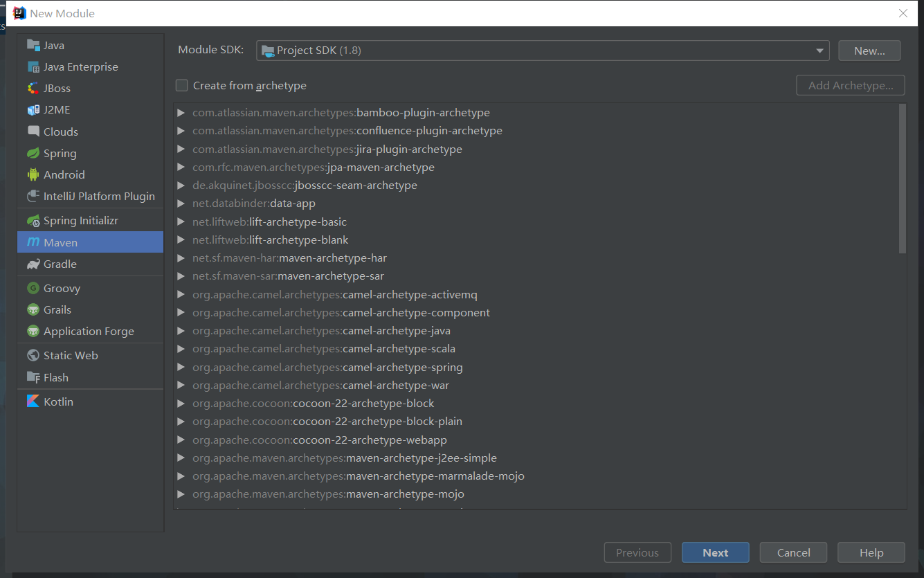The width and height of the screenshot is (924, 578).
Task: Select Spring Initializr module type
Action: pos(80,221)
